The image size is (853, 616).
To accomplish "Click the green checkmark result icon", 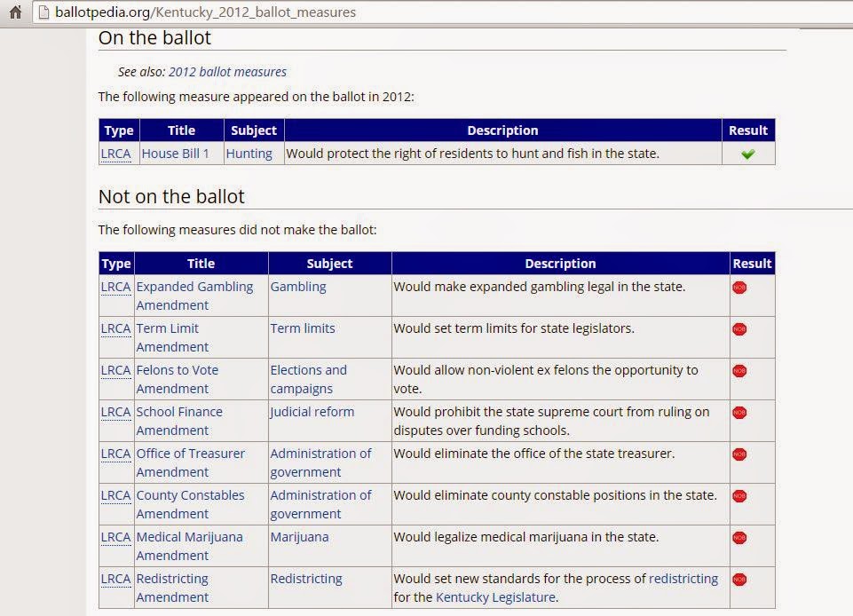I will pyautogui.click(x=748, y=154).
